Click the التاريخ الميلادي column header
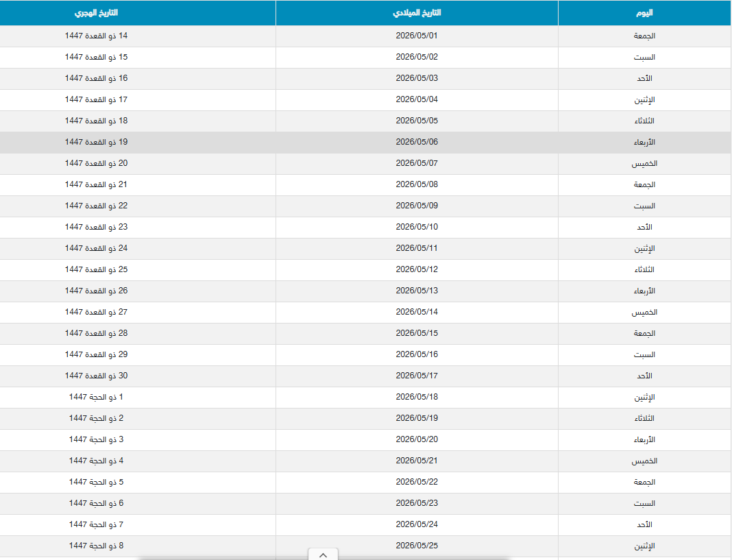 [417, 13]
